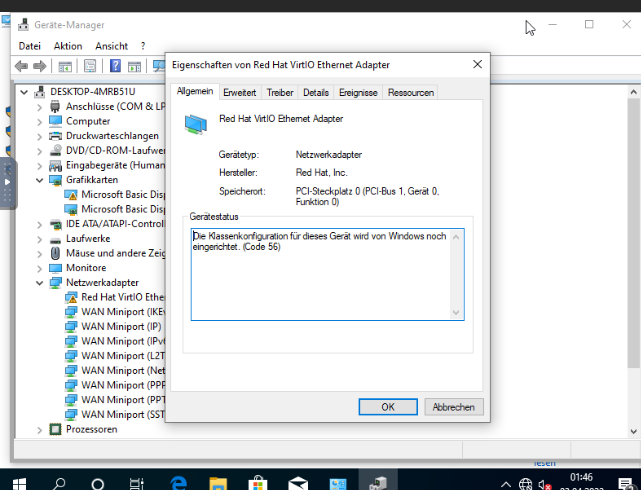Viewport: 641px width, 490px height.
Task: Switch to the Ereignisse tab
Action: (x=358, y=93)
